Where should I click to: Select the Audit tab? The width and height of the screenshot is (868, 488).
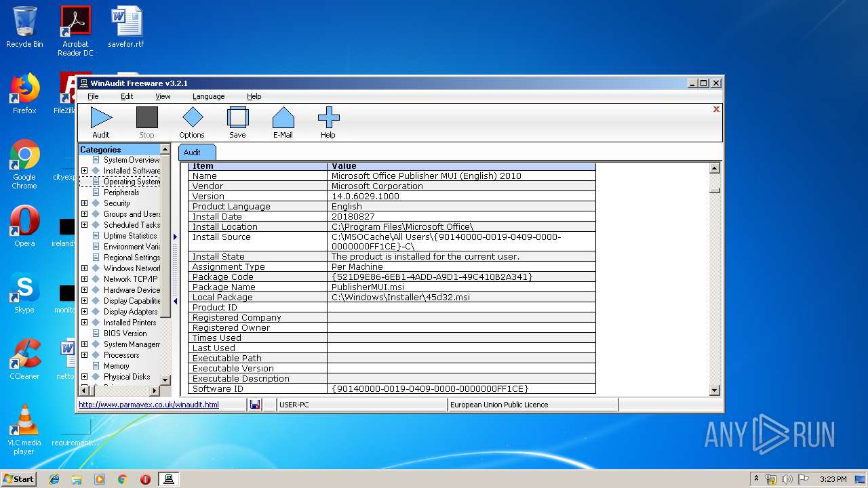(x=197, y=152)
